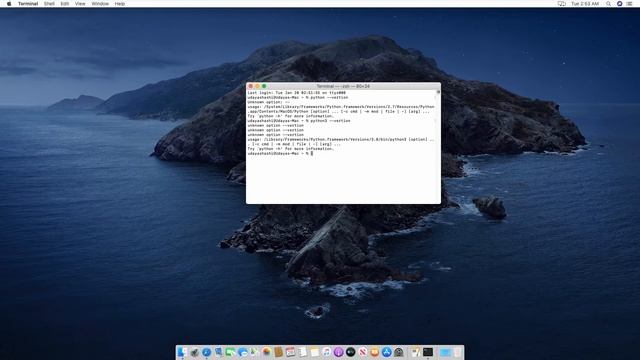The width and height of the screenshot is (640, 360).
Task: Click the Terminal window vertical scrollbar
Action: tap(438, 146)
